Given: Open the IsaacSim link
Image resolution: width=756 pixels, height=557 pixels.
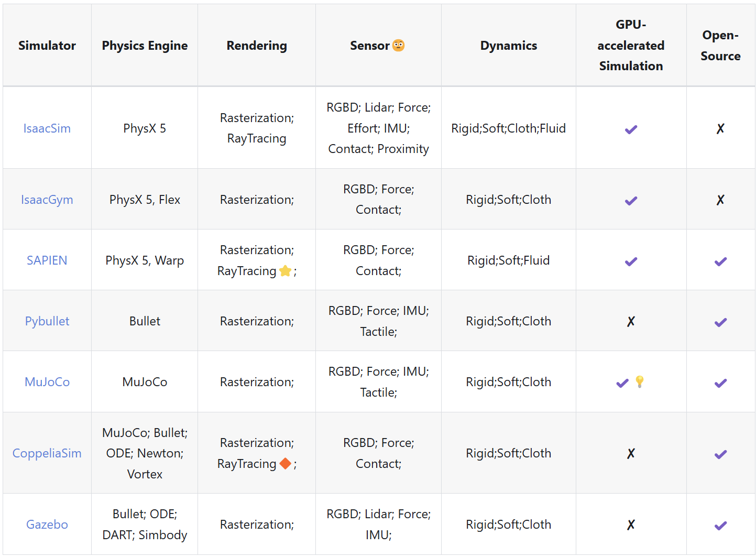Looking at the screenshot, I should pyautogui.click(x=47, y=128).
